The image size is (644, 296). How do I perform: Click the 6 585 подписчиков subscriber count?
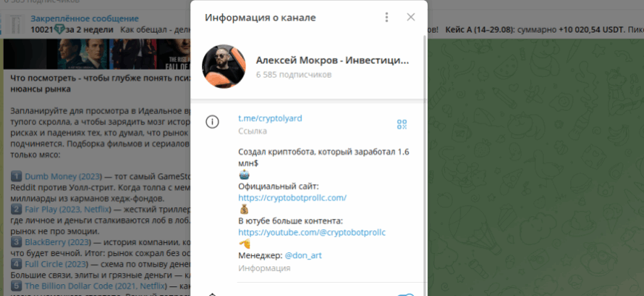pos(294,75)
